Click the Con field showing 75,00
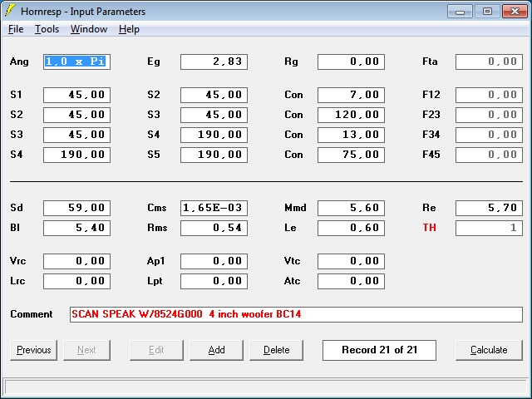The image size is (532, 399). click(351, 155)
